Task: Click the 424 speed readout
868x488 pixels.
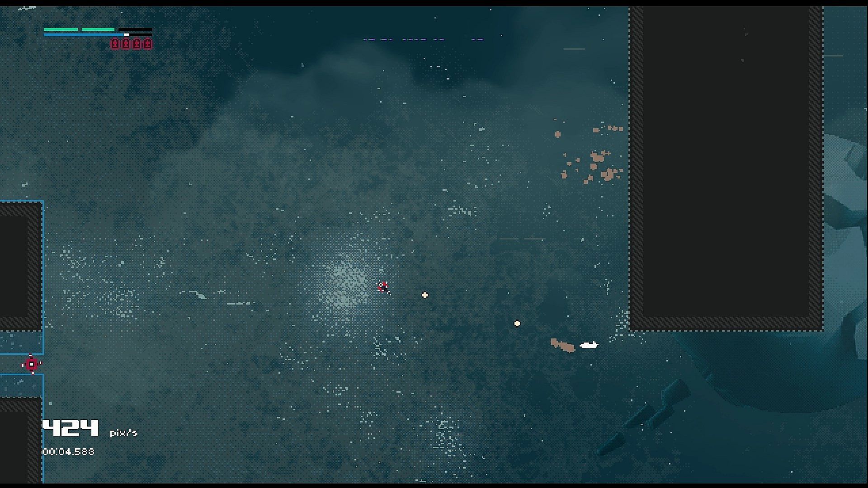Action: [71, 427]
